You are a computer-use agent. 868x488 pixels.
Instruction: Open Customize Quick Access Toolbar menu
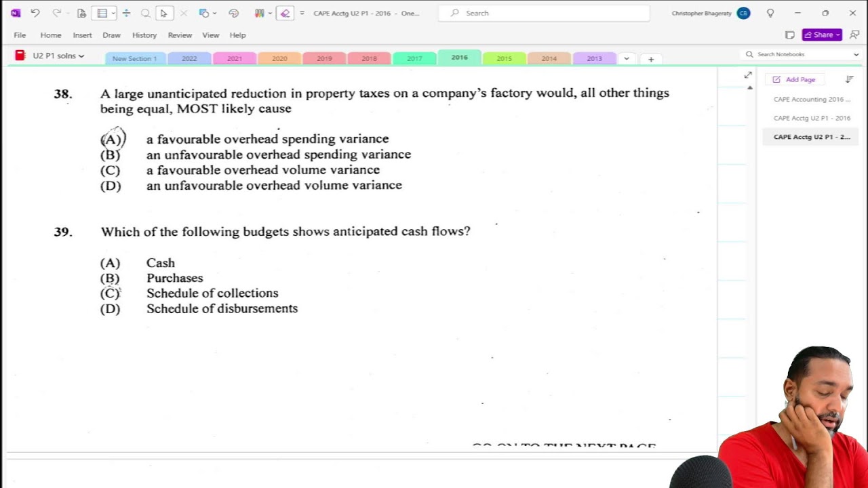[302, 13]
